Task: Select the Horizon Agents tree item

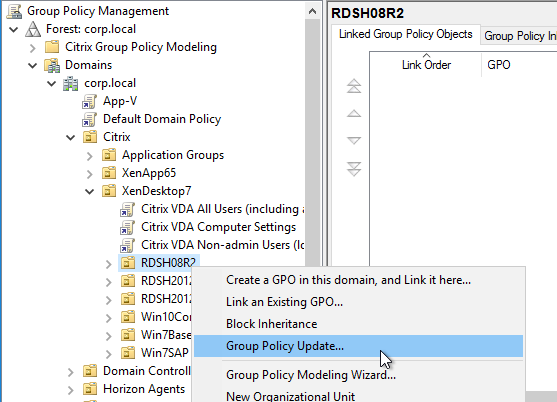Action: 144,389
